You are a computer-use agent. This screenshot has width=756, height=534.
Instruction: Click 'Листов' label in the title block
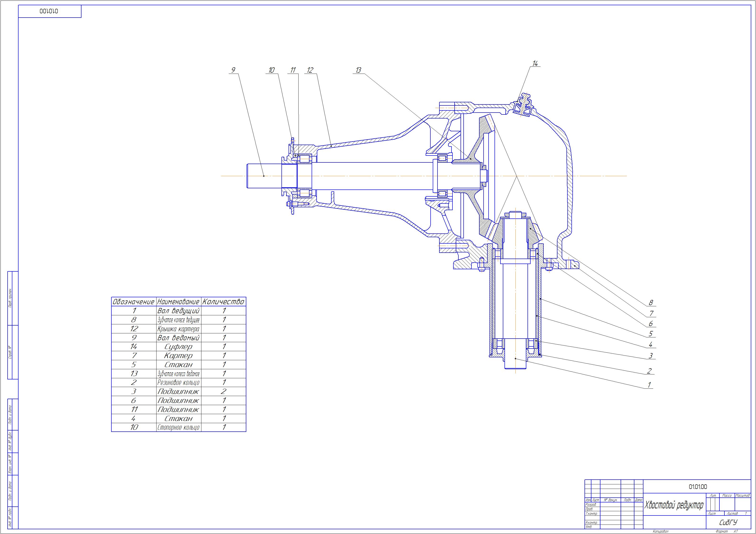[x=732, y=514]
